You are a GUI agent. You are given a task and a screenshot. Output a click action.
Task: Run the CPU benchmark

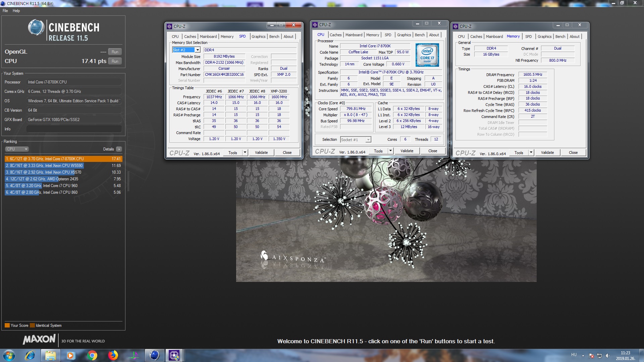tap(115, 61)
